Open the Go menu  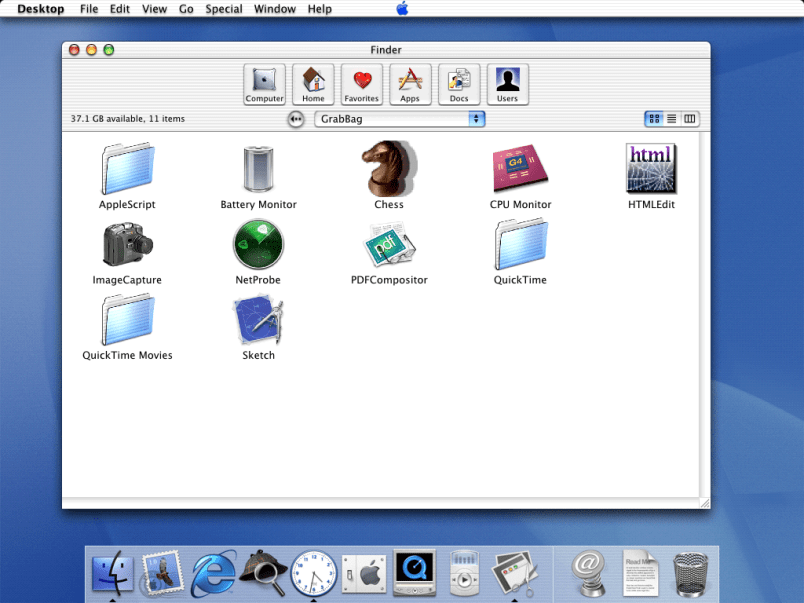tap(186, 9)
